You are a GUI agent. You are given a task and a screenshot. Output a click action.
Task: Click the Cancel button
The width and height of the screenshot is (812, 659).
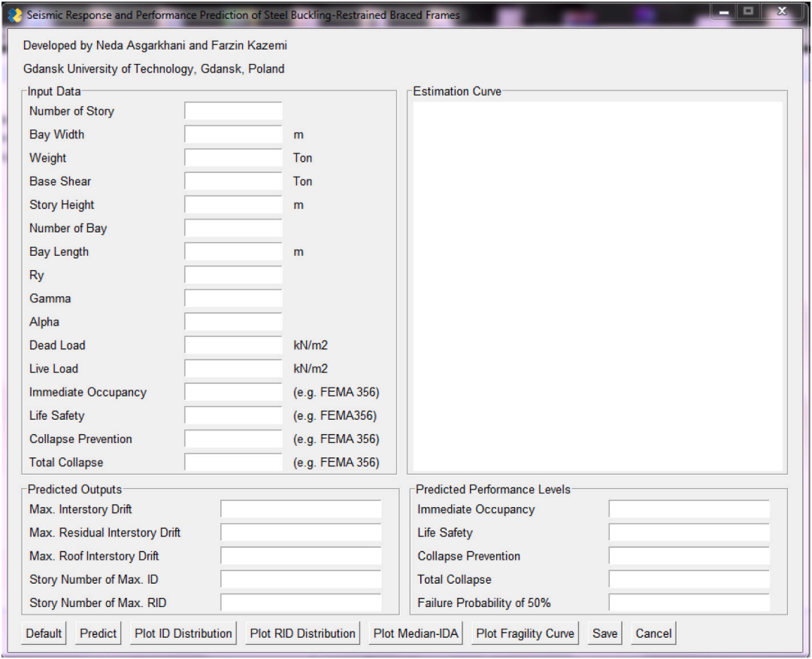tap(653, 633)
